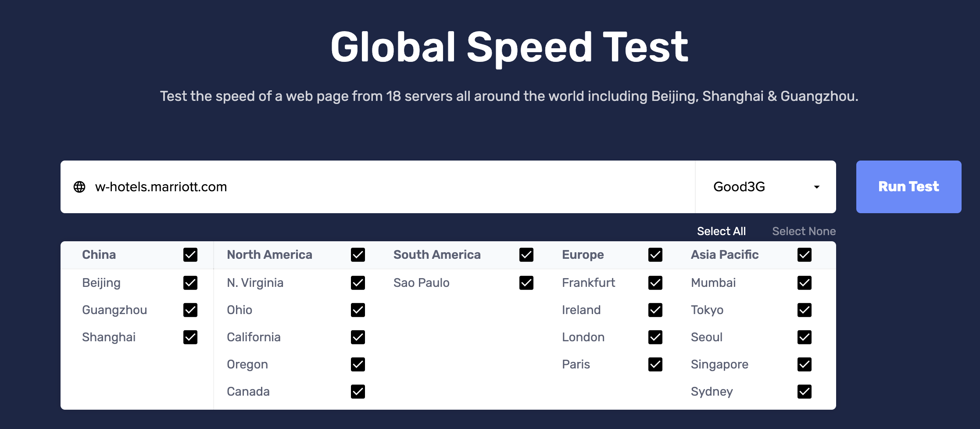Image resolution: width=980 pixels, height=429 pixels.
Task: Uncheck the Tokyo server checkbox
Action: pyautogui.click(x=804, y=310)
